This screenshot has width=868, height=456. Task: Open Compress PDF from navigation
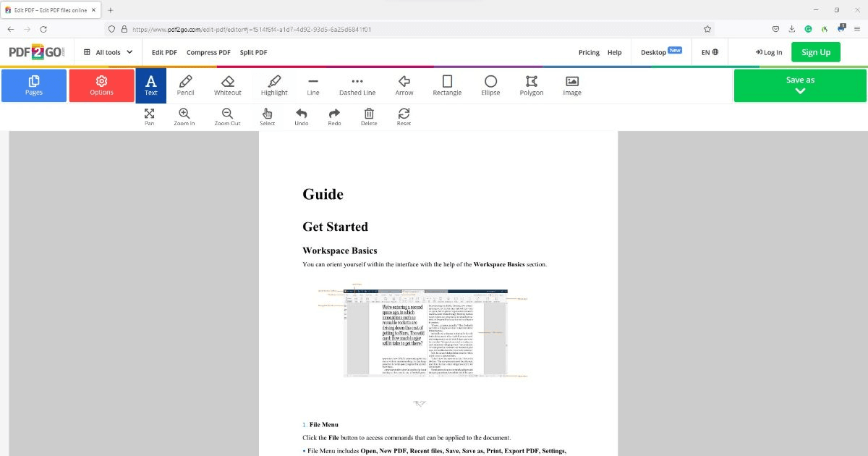click(208, 52)
